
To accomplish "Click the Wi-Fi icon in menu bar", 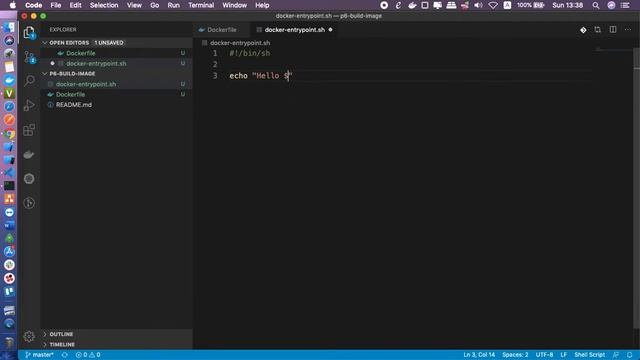I will pos(493,5).
